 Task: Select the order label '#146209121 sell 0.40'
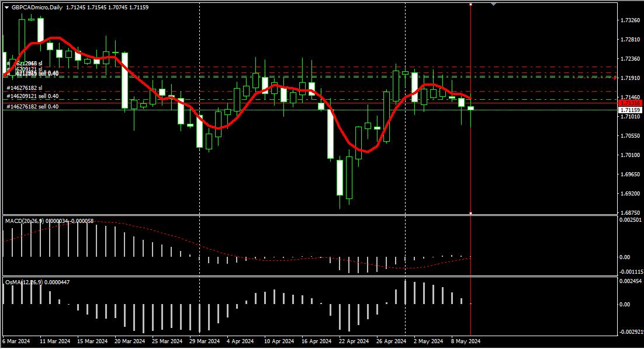[33, 96]
